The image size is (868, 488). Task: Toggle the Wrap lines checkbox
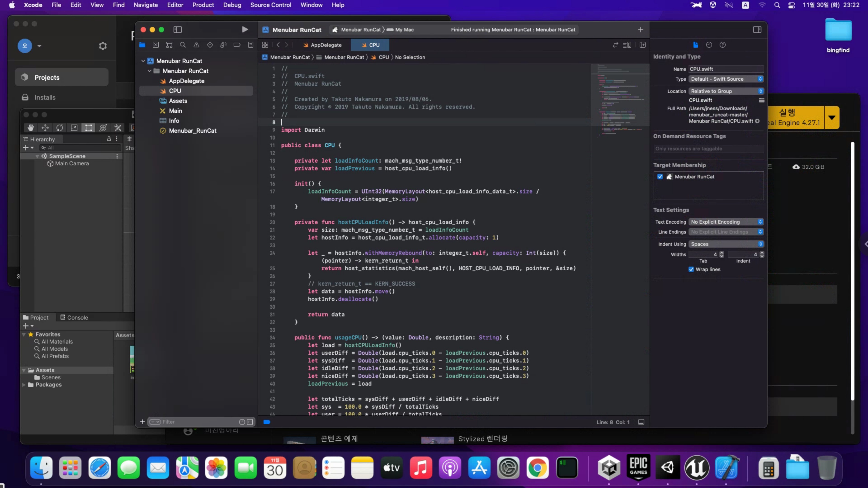691,270
